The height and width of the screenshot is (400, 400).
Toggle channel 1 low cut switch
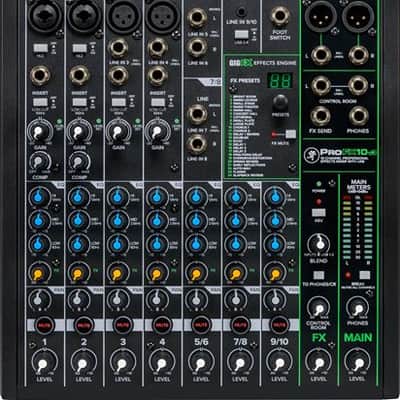(40, 102)
